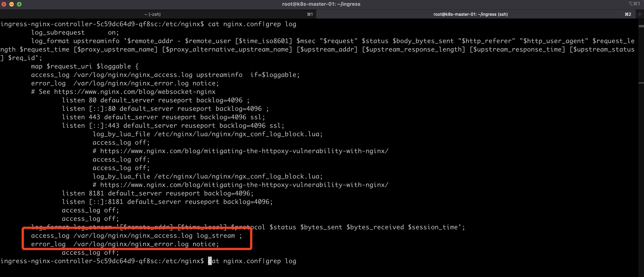This screenshot has width=644, height=277.
Task: Select the highlighted access_log log_stream line
Action: [136, 235]
